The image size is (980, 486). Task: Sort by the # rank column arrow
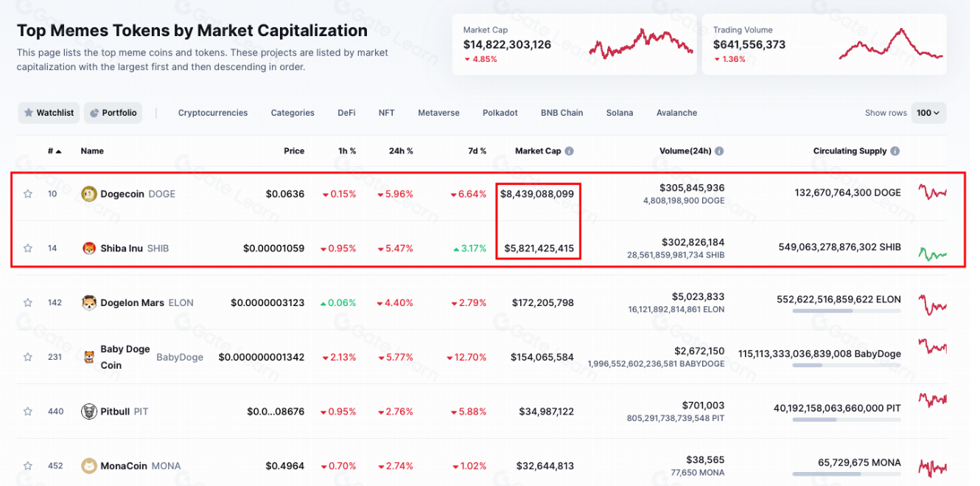pos(58,151)
